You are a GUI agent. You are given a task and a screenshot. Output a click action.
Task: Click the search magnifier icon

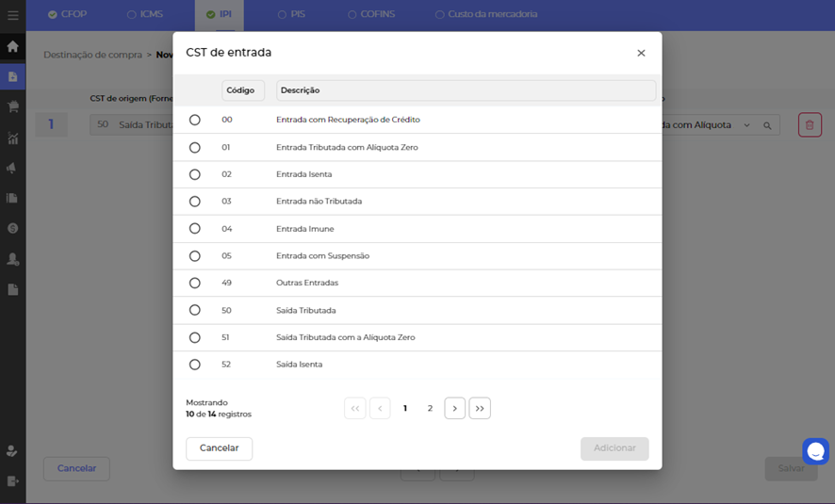tap(767, 125)
